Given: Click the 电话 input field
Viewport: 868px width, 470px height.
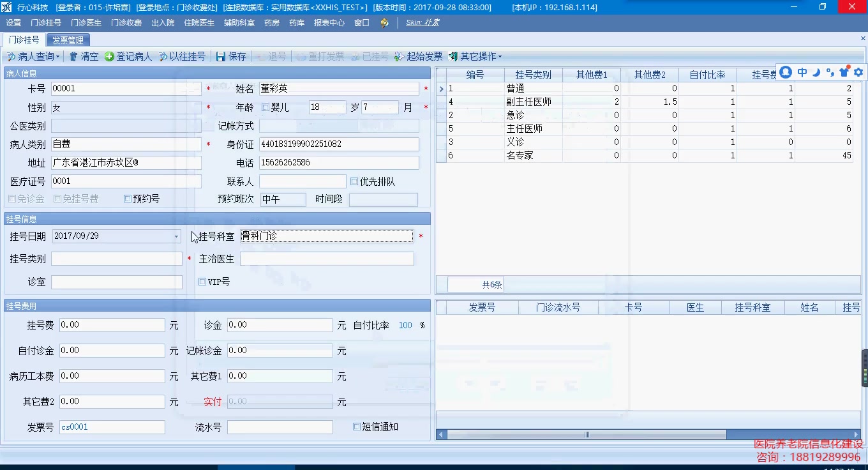Looking at the screenshot, I should 339,163.
